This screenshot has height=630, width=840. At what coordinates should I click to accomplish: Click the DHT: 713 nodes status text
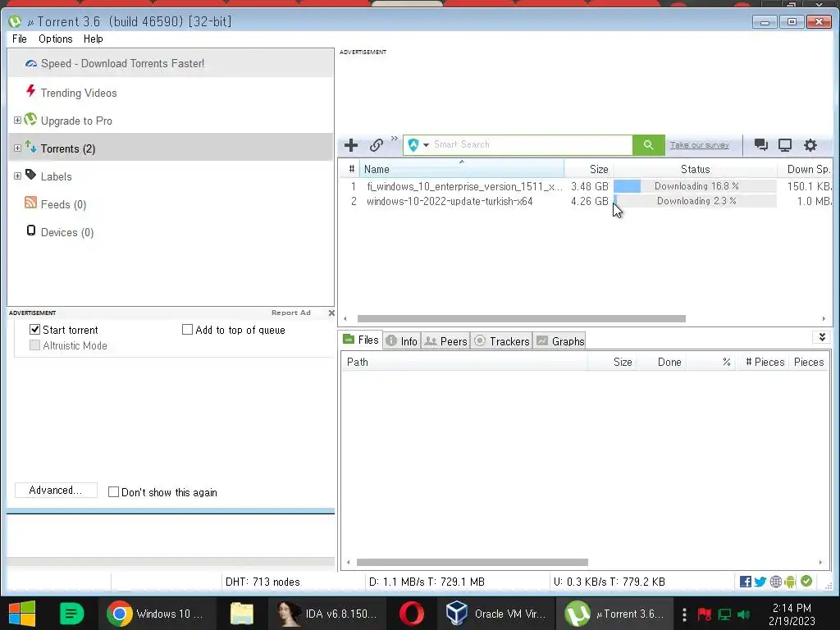click(x=262, y=582)
